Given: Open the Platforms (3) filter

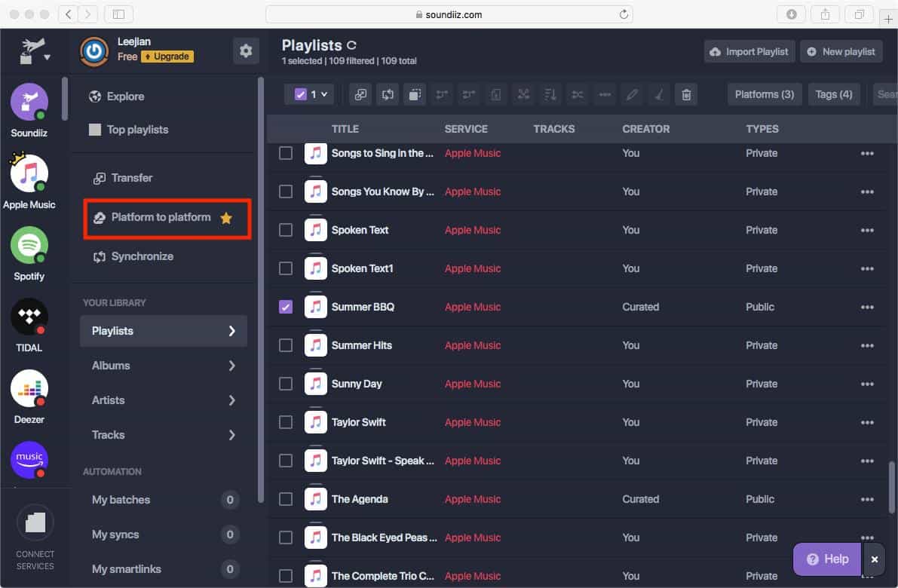Looking at the screenshot, I should click(x=764, y=94).
